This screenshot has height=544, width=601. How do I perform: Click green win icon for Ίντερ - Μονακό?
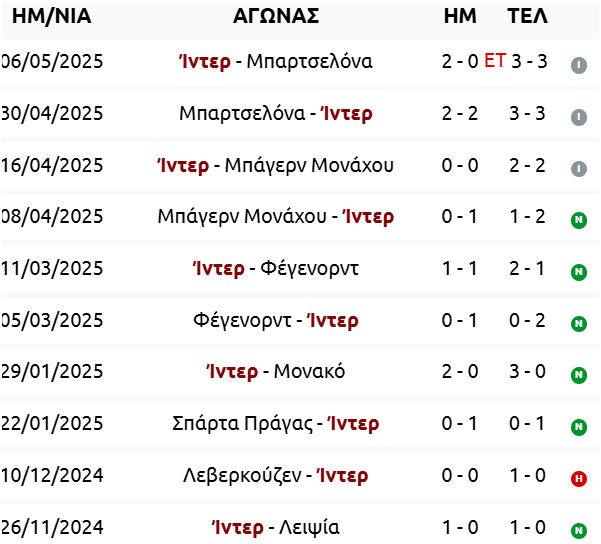(x=579, y=375)
